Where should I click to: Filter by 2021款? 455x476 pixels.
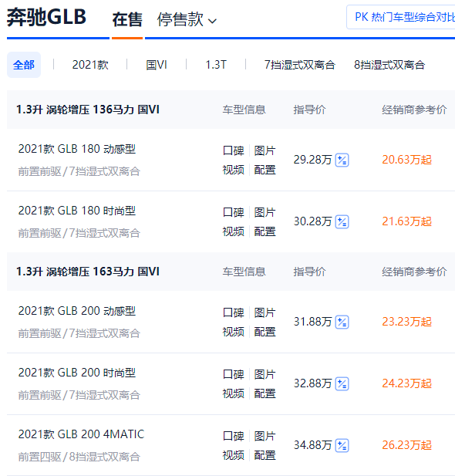point(90,65)
